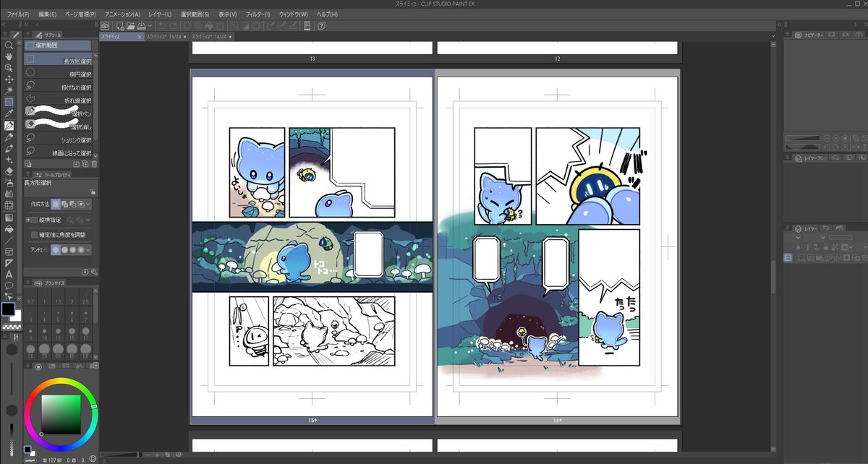This screenshot has width=868, height=464.
Task: Click the zoom out minus icon below canvas
Action: [x=148, y=455]
